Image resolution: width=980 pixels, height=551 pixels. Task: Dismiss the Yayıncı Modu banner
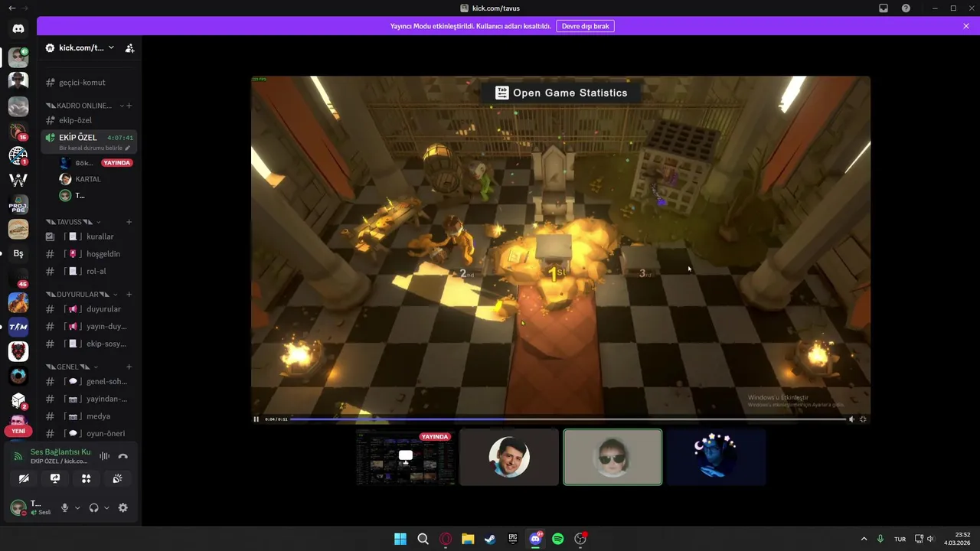click(966, 26)
